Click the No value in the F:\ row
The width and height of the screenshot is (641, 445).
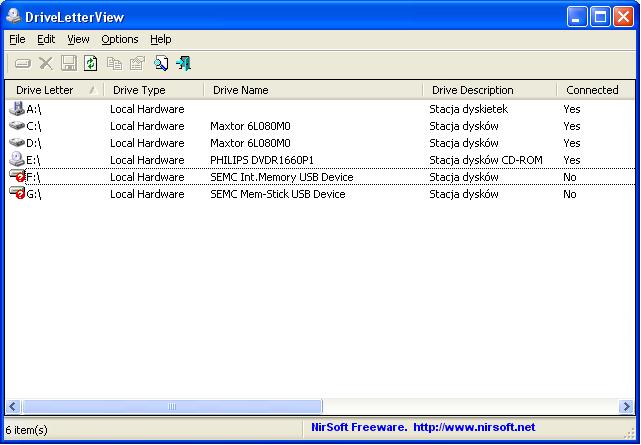tap(569, 177)
